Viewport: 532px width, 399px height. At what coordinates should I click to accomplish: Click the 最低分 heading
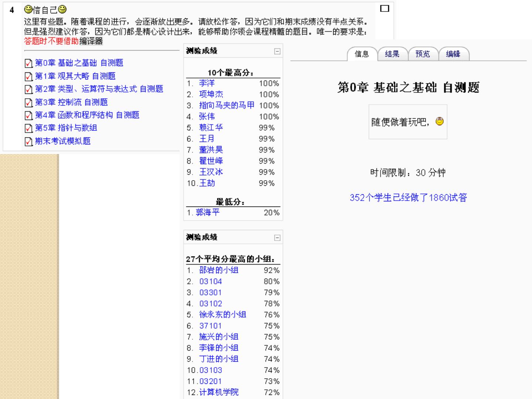click(230, 202)
